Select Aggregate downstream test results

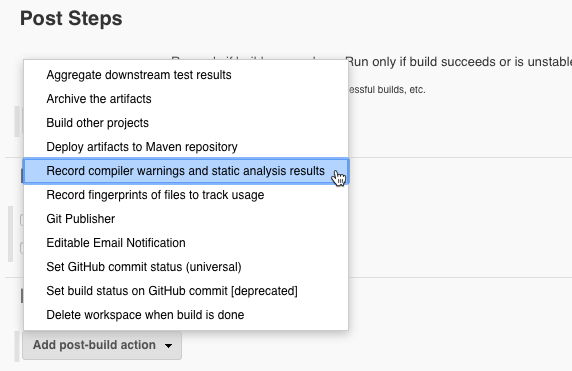(x=186, y=75)
